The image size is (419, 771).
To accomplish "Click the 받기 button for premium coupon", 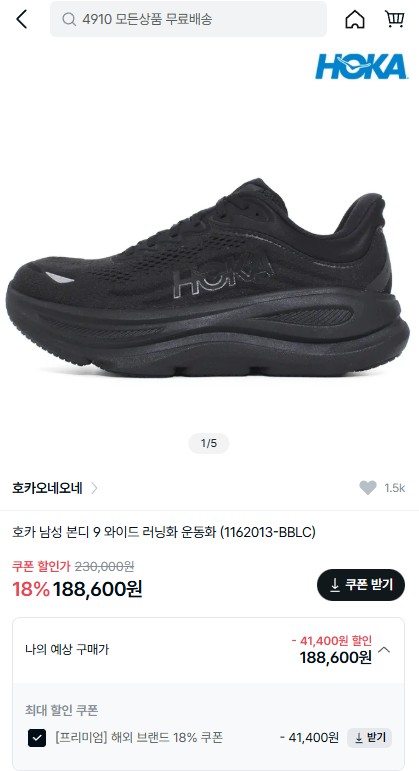I will click(x=369, y=738).
